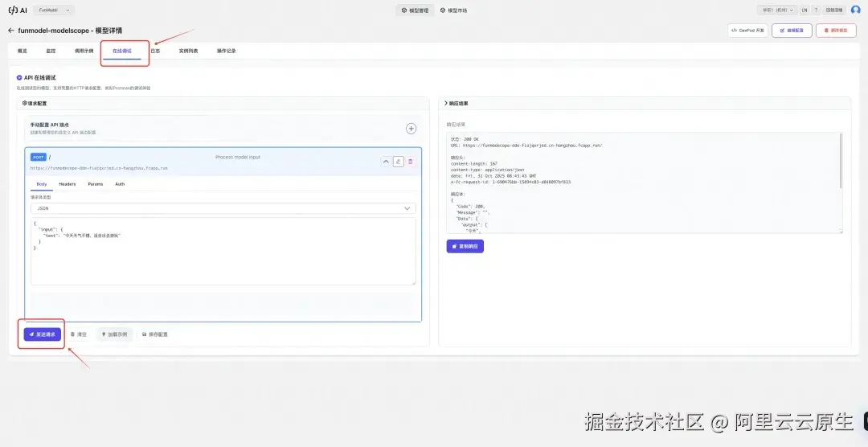This screenshot has height=447, width=868.
Task: Click the 手动配置 API 端点 heading
Action: click(x=49, y=125)
